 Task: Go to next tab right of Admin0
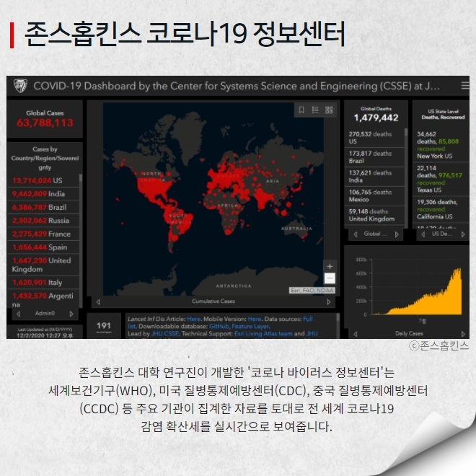coord(71,314)
